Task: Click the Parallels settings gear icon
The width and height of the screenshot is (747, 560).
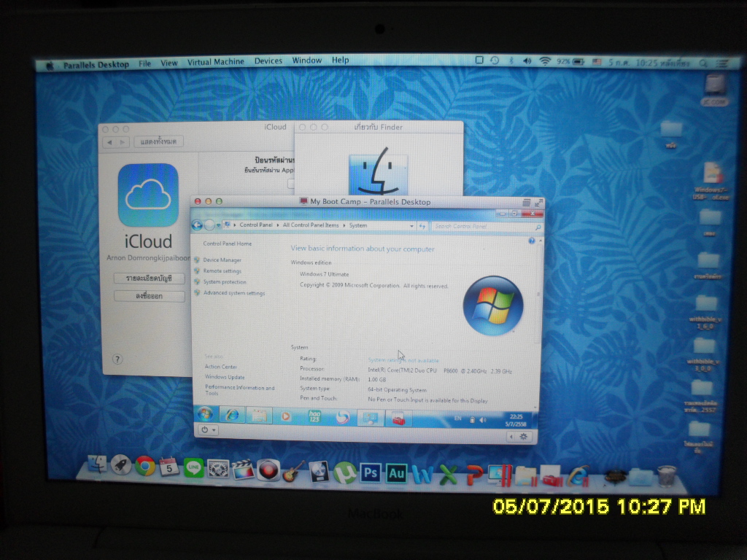Action: click(x=524, y=436)
